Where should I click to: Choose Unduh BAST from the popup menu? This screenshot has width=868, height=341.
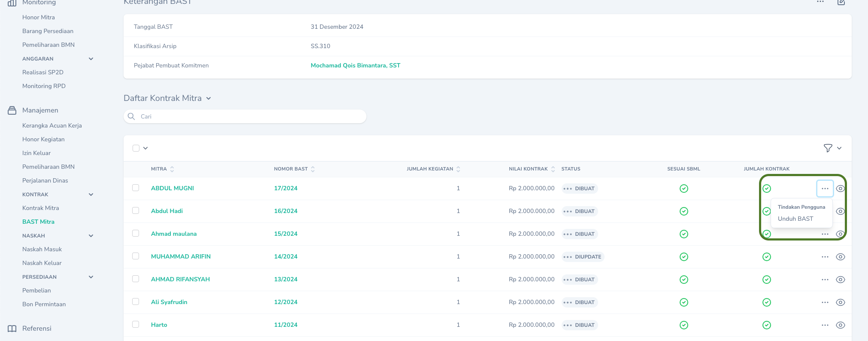pyautogui.click(x=795, y=219)
